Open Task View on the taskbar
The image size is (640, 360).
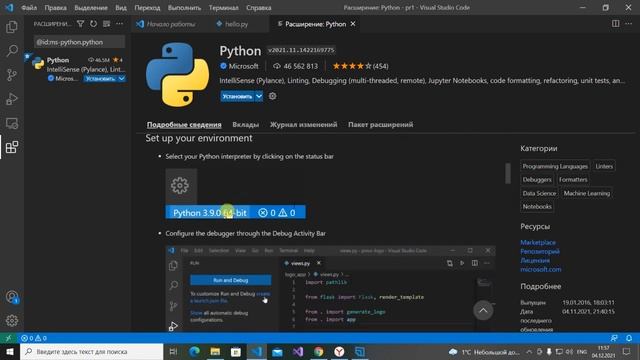173,352
